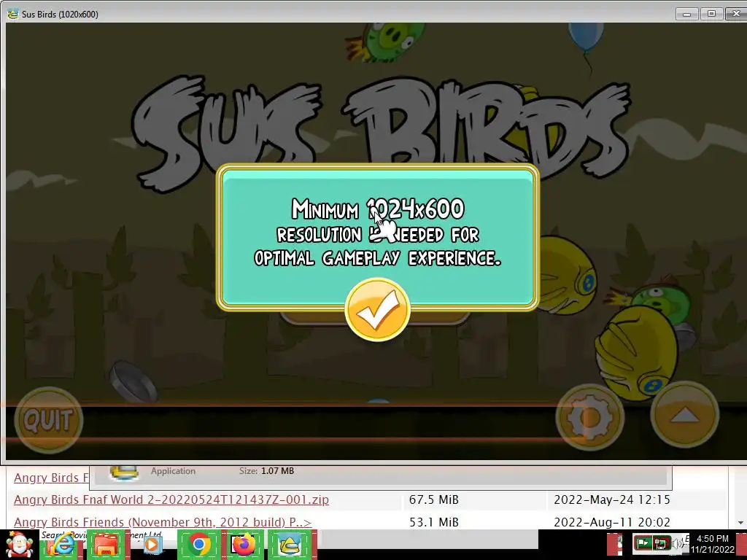This screenshot has width=747, height=560.
Task: Click the Santa start button on taskbar
Action: pyautogui.click(x=18, y=544)
